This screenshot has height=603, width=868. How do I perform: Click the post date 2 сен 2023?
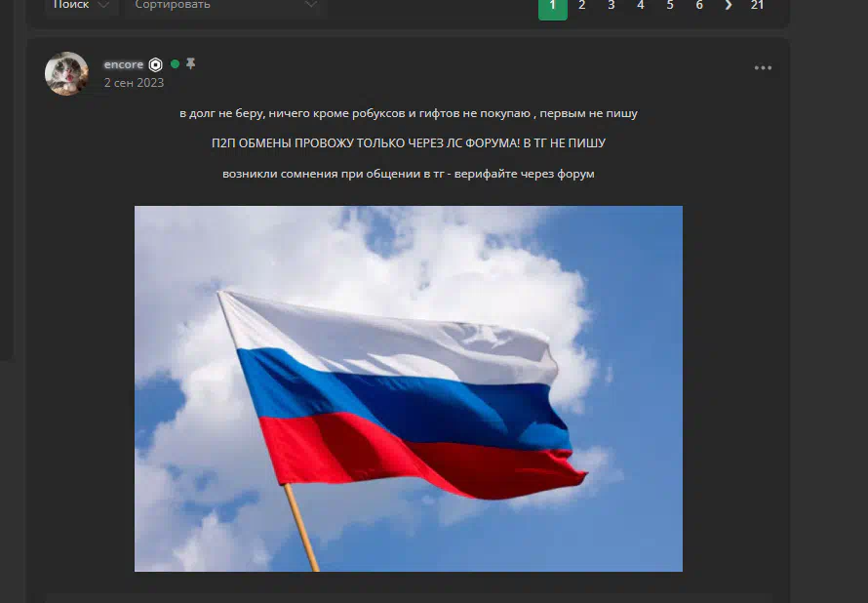(134, 83)
